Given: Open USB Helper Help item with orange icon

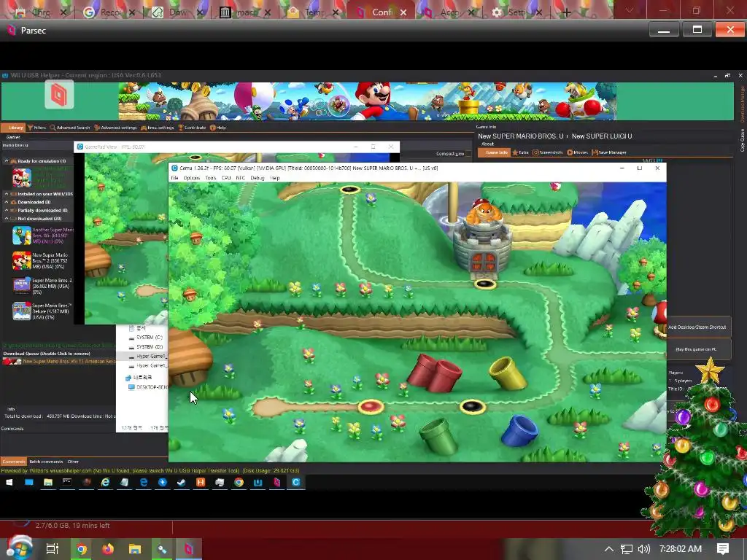Looking at the screenshot, I should coord(218,128).
